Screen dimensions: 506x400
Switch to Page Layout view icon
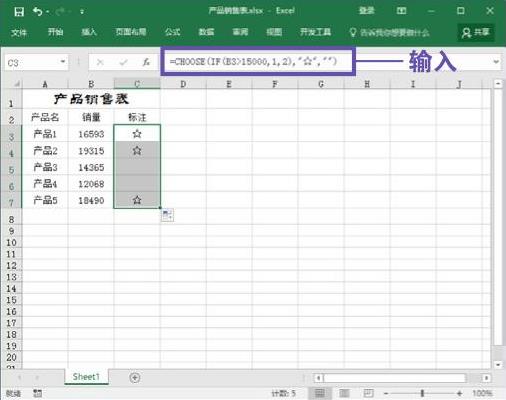point(344,393)
